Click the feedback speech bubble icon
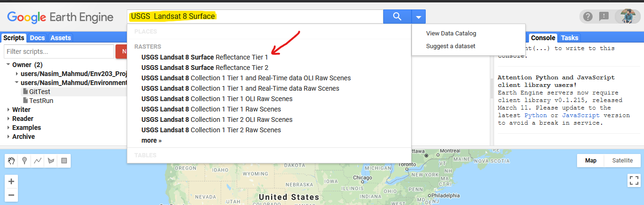The image size is (644, 205). (x=604, y=17)
